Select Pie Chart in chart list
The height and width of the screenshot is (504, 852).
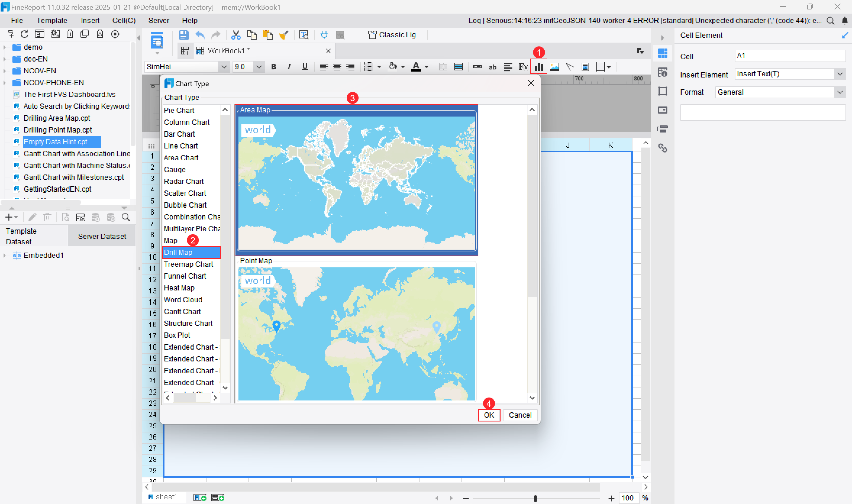(x=191, y=110)
